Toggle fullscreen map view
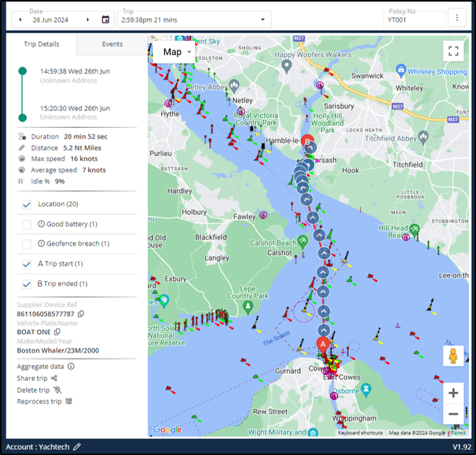This screenshot has height=455, width=476. coord(453,51)
